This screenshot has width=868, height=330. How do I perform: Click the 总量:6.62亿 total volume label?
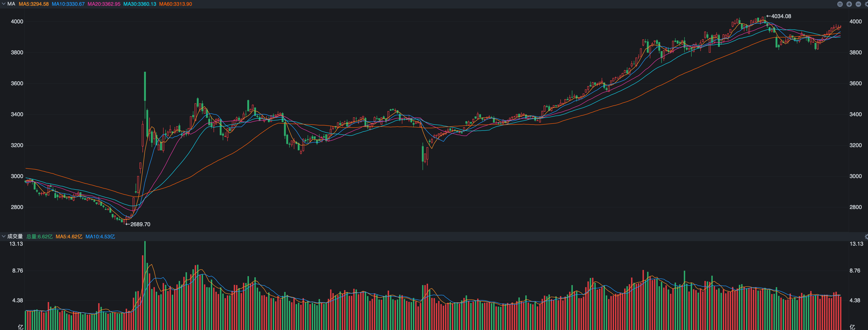click(x=39, y=236)
